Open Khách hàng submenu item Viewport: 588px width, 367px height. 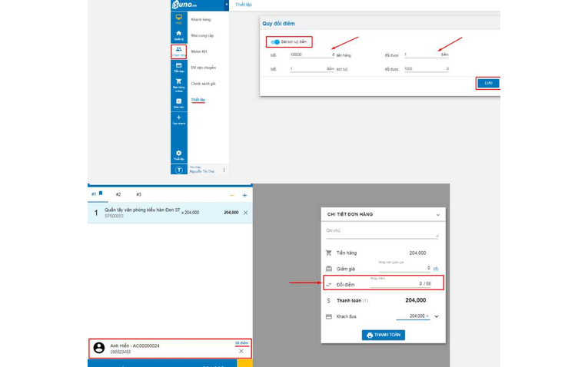201,19
